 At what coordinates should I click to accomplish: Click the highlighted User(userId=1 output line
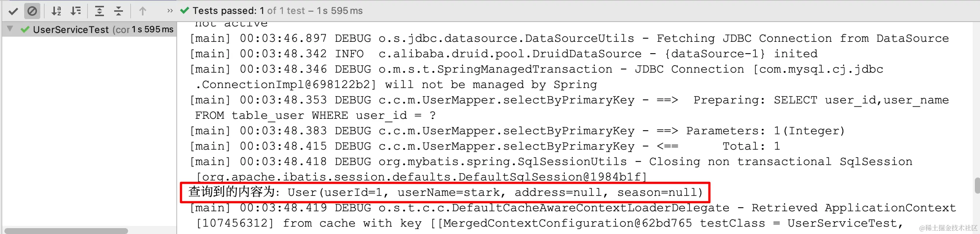coord(445,192)
